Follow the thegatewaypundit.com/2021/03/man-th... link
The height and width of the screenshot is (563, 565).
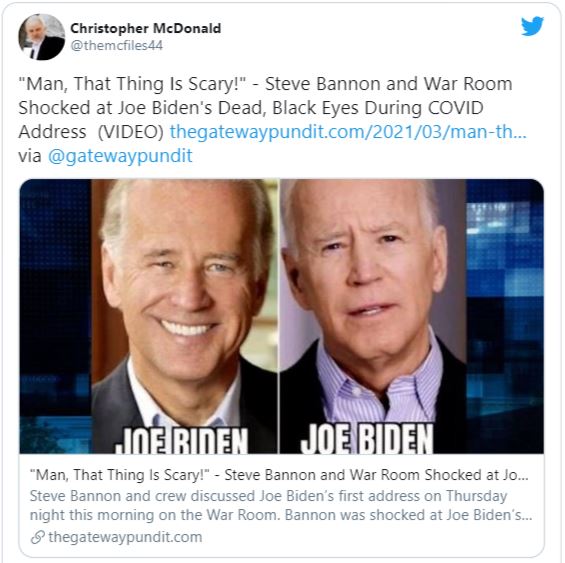[x=348, y=132]
